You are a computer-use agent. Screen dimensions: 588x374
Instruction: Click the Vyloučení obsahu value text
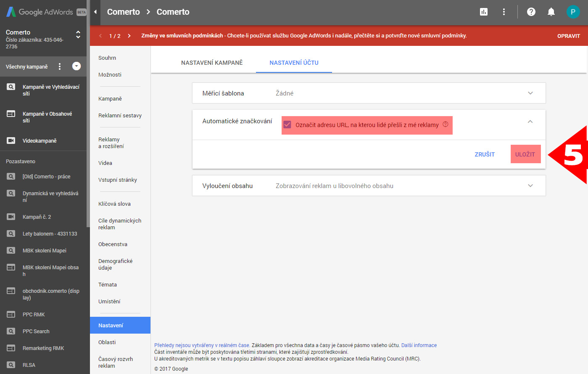point(335,186)
